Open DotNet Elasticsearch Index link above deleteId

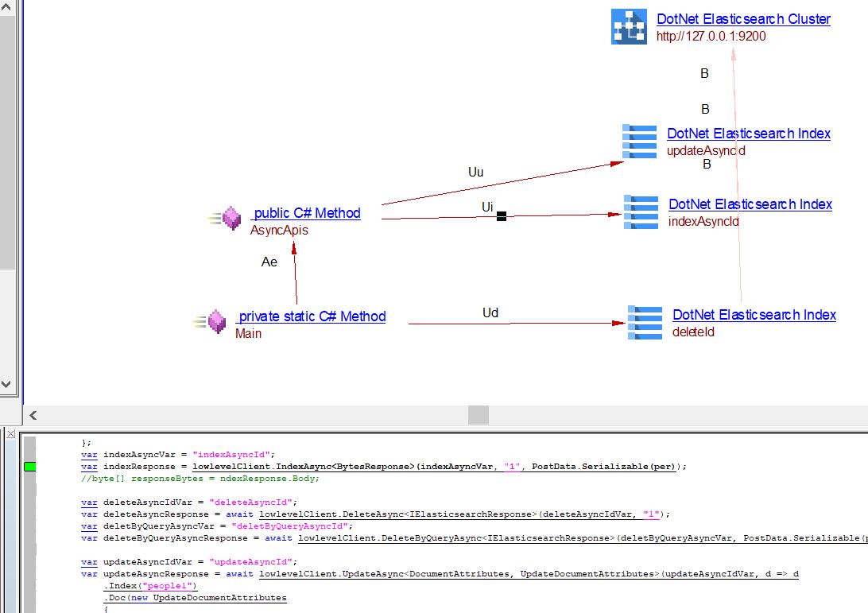(x=754, y=315)
